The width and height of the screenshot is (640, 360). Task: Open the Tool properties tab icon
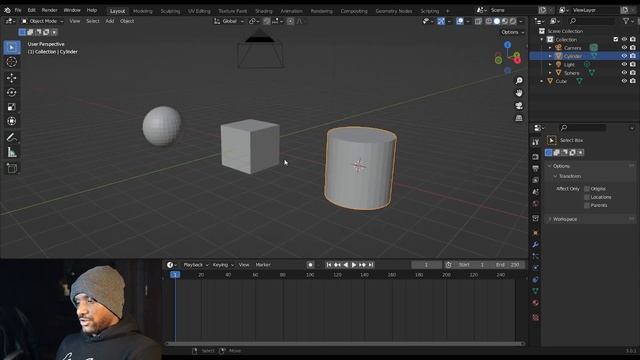[x=536, y=142]
